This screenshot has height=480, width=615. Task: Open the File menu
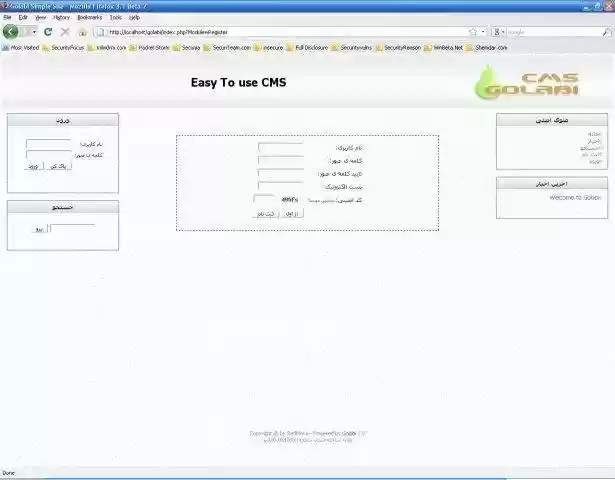(x=7, y=17)
